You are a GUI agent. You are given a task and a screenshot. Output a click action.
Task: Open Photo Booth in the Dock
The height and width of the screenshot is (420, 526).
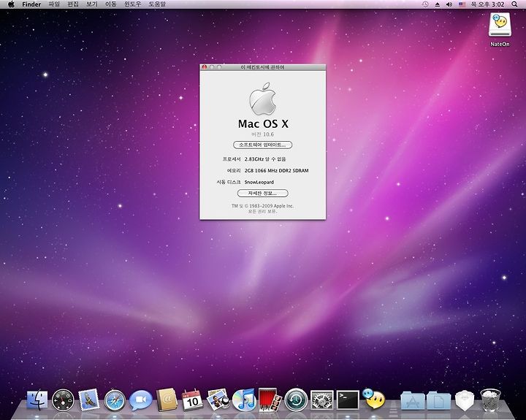(x=270, y=400)
